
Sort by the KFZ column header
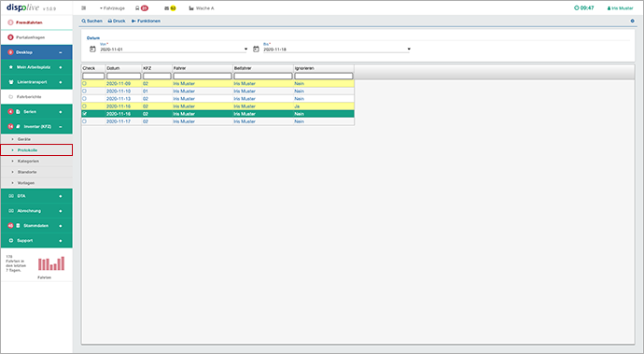[157, 68]
